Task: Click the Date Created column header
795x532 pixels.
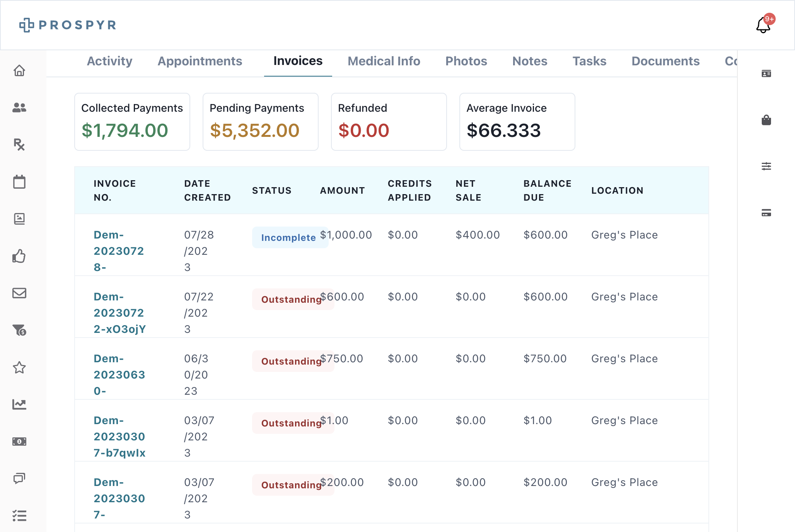Action: (208, 191)
